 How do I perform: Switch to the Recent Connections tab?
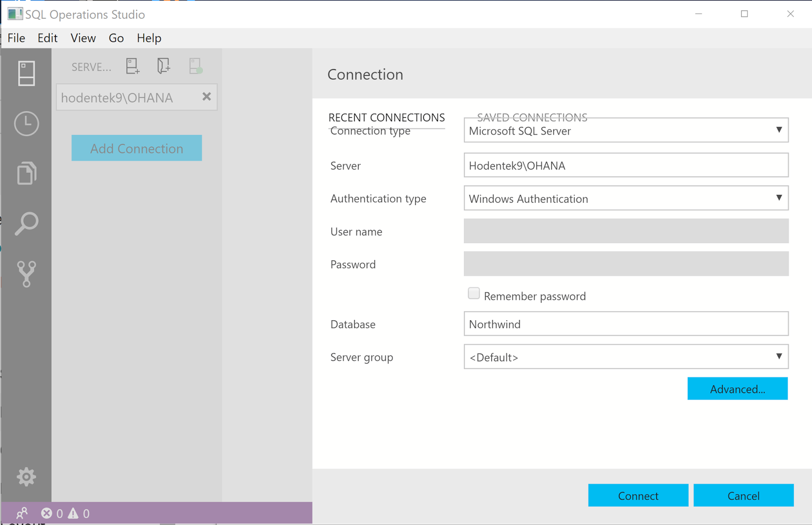387,117
